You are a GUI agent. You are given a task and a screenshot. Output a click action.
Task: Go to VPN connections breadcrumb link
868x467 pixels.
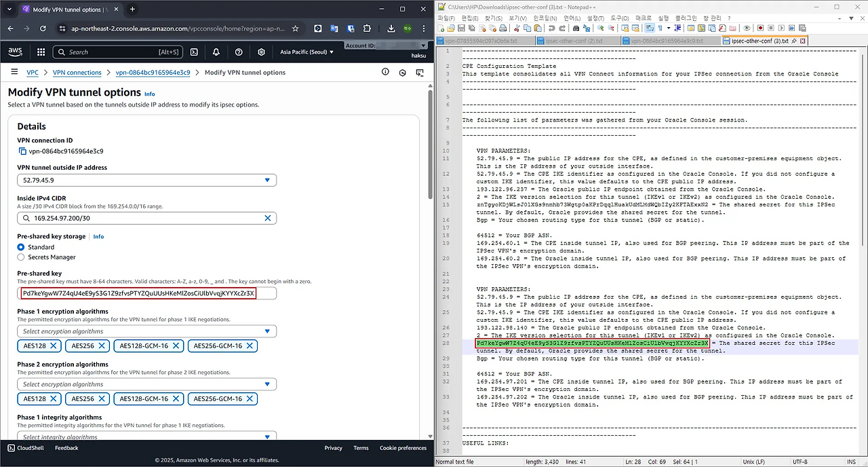77,73
